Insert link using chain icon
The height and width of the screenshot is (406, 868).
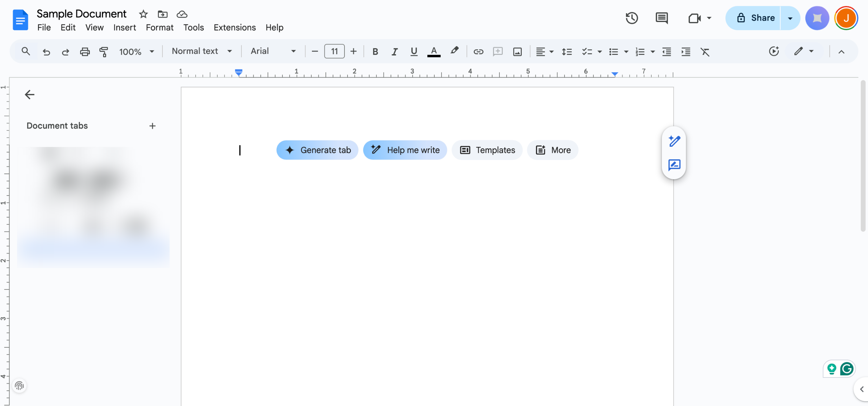click(x=478, y=52)
